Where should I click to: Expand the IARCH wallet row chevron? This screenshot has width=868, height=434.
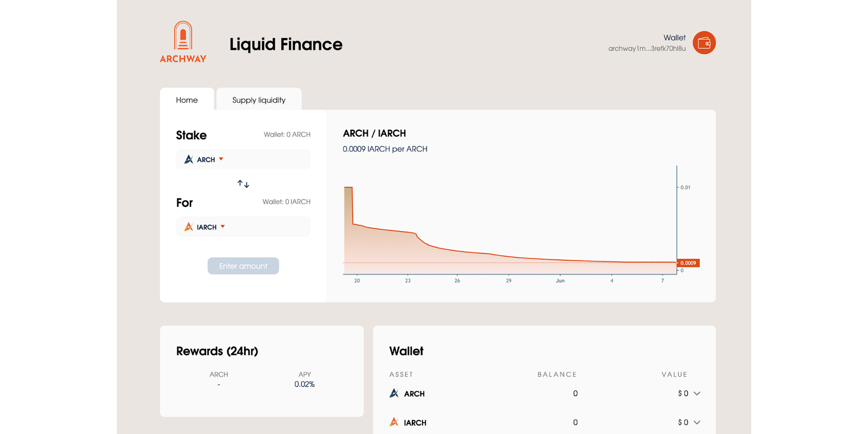pyautogui.click(x=697, y=422)
